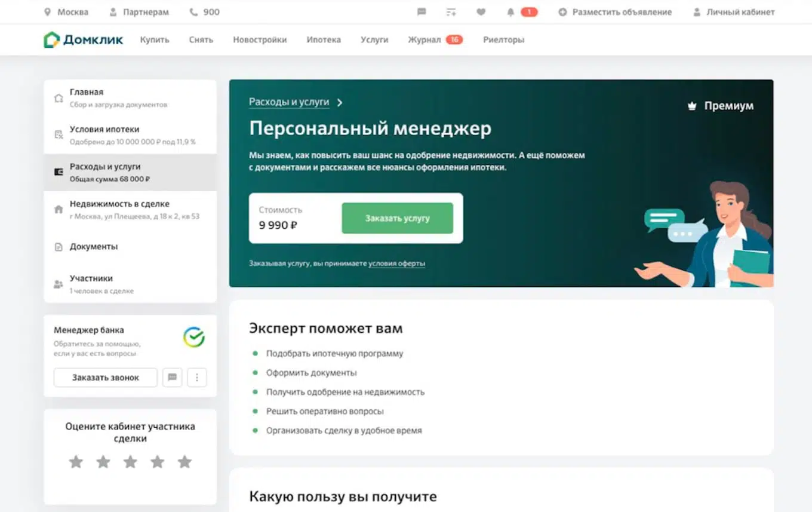Open the Риелторы menu item
The width and height of the screenshot is (812, 512).
[504, 40]
